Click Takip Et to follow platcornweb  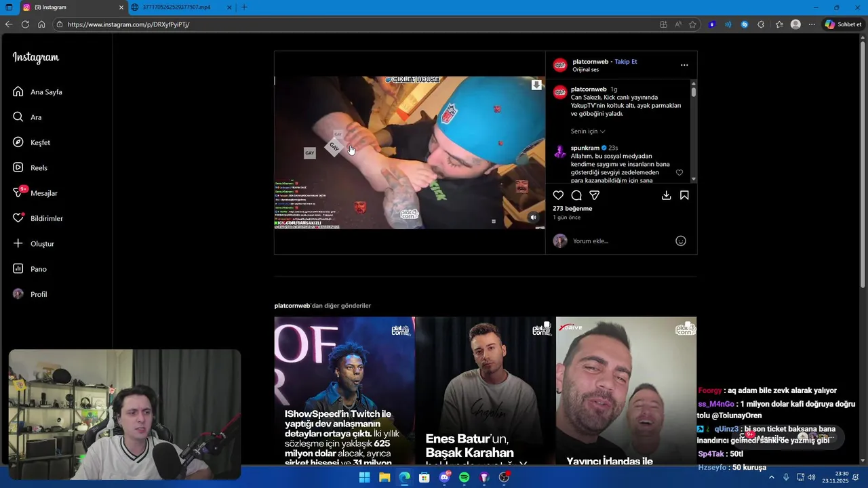[626, 62]
